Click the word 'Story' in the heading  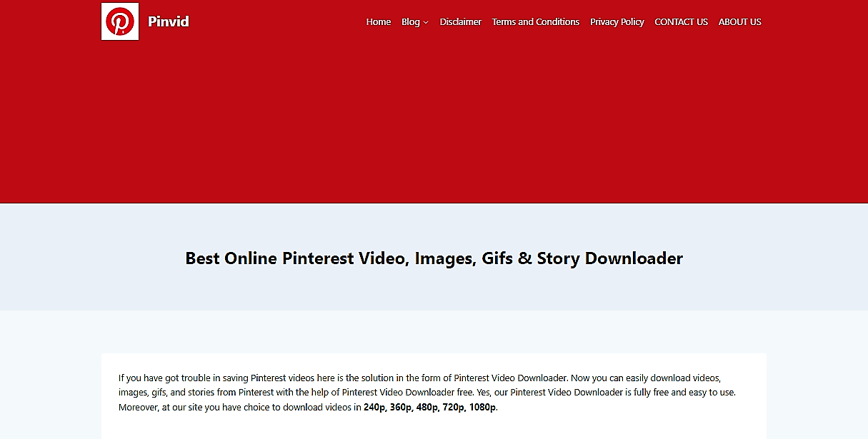coord(559,258)
